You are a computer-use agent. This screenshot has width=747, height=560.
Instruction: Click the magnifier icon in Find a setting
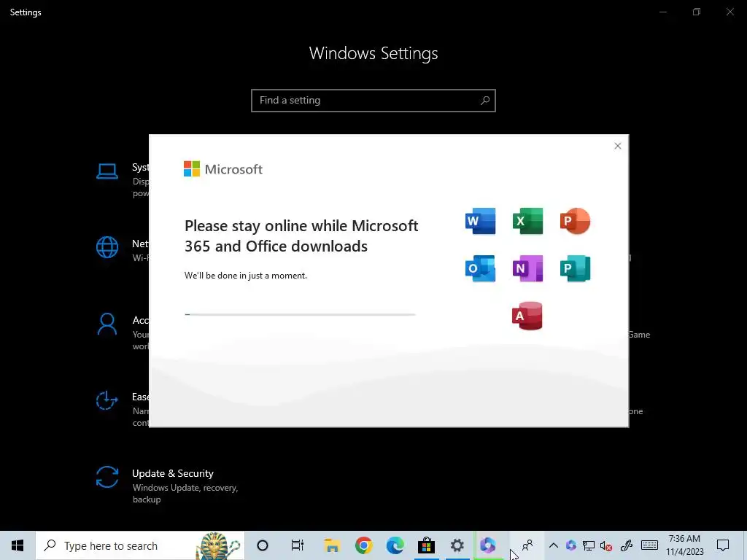click(485, 101)
